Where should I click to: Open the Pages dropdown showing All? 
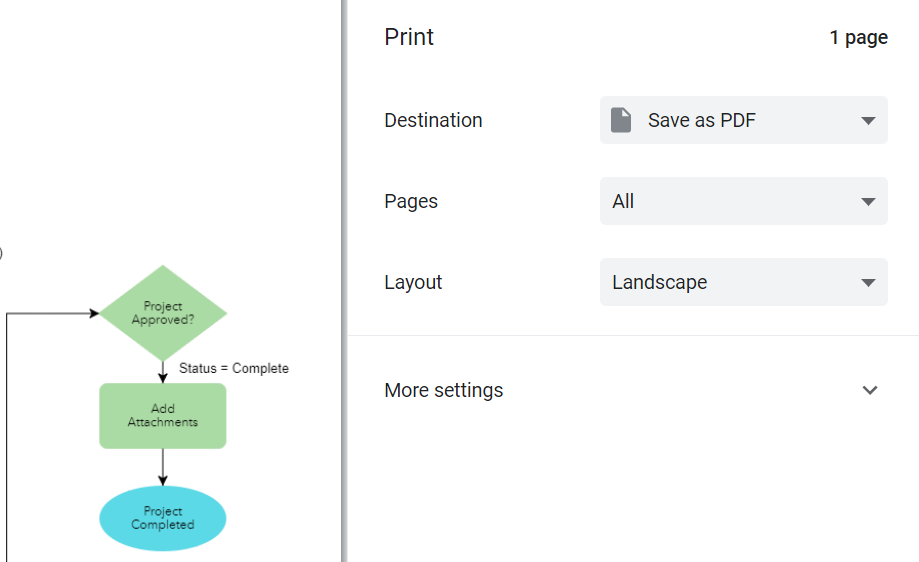(743, 201)
